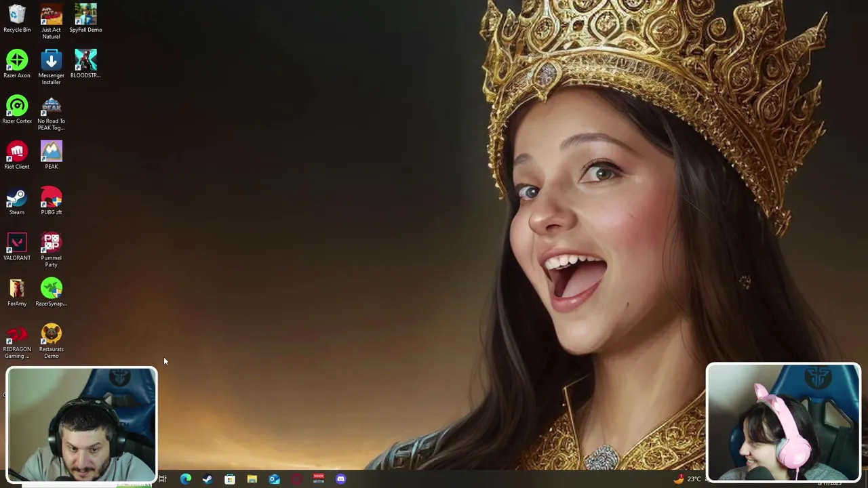Select the SpyFall Demo desktop icon

coord(85,18)
